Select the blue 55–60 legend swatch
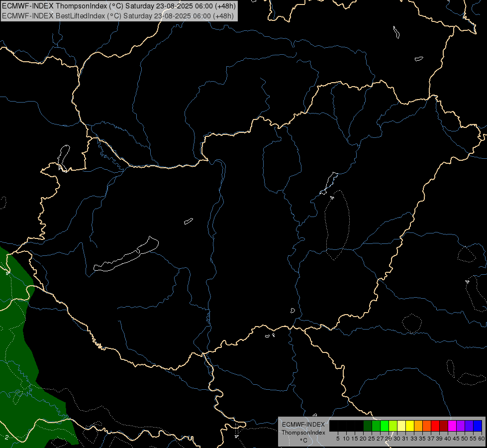Viewport: 487px width, 448px height. coord(478,426)
